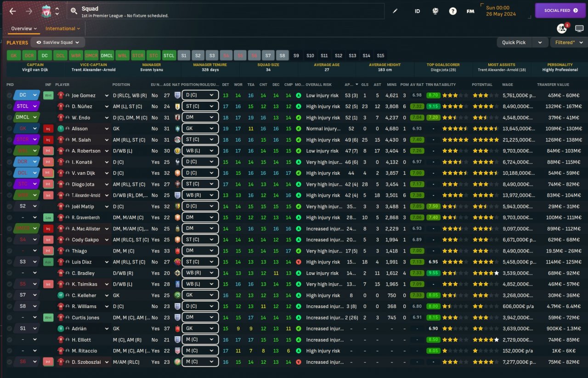Toggle the pick circle for Thiago
588x378 pixels.
pos(9,251)
